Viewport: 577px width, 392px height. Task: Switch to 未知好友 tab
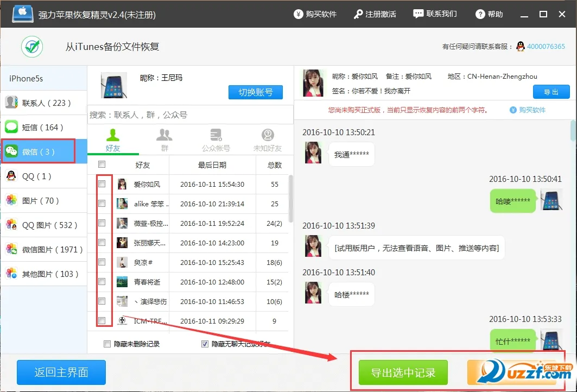[268, 140]
